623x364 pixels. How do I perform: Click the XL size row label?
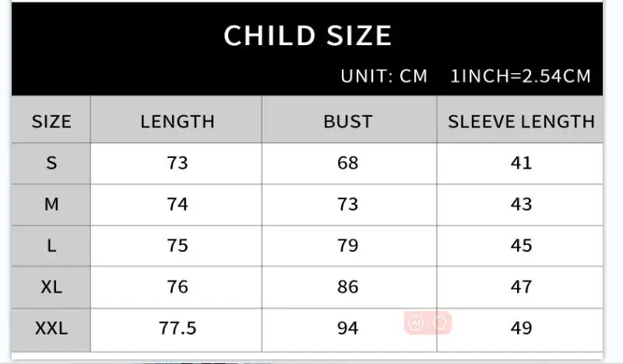[51, 288]
